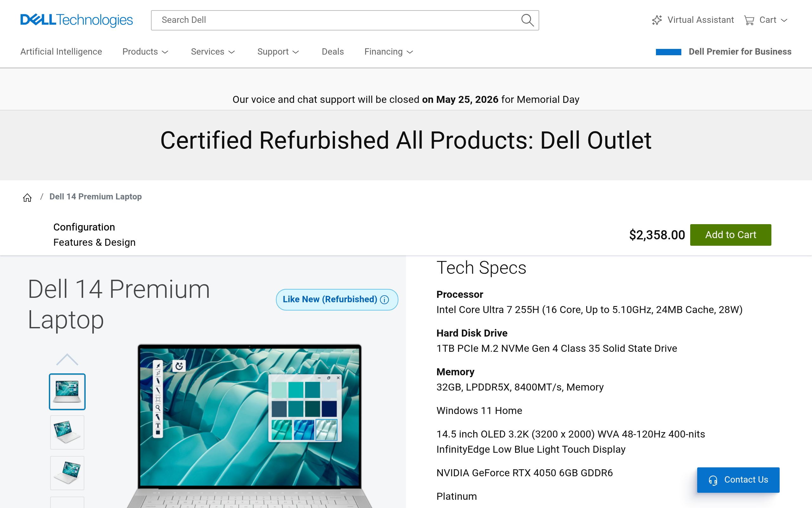Click the main laptop product image
This screenshot has height=508, width=812.
point(250,426)
